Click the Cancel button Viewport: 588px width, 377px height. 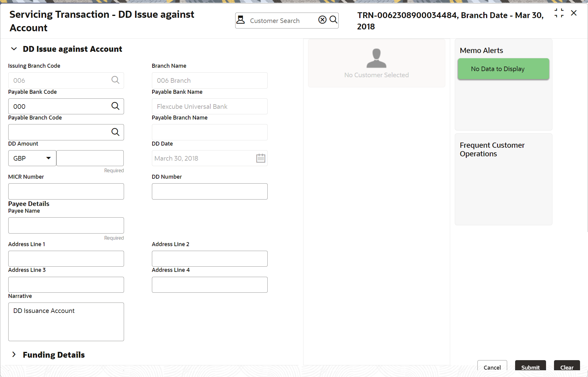[492, 367]
